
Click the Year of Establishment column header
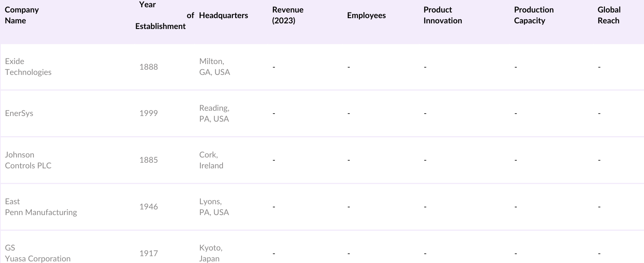point(160,15)
